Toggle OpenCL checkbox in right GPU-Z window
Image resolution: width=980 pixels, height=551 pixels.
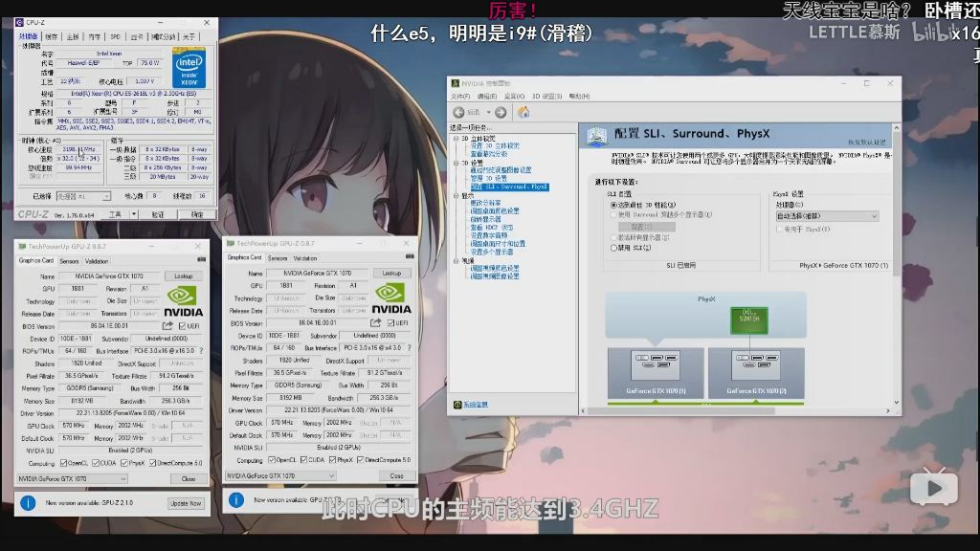click(272, 460)
